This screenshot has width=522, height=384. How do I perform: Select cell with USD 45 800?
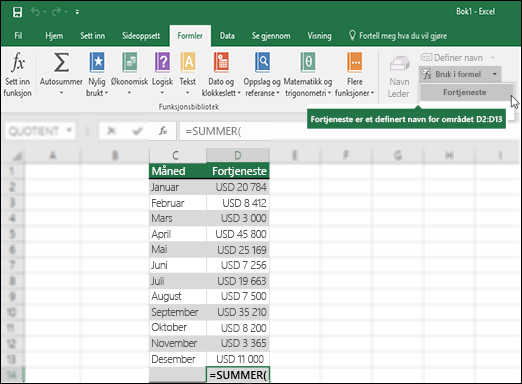pyautogui.click(x=238, y=234)
